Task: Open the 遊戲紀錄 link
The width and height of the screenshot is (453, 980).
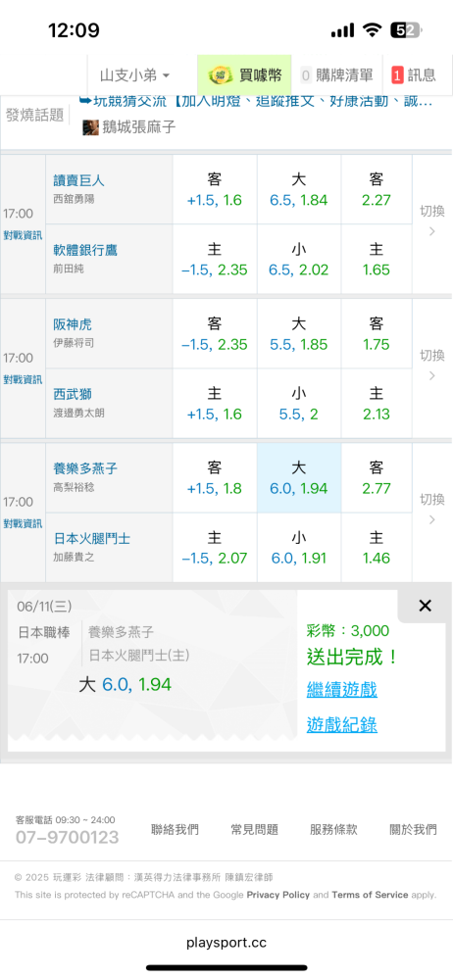Action: (x=341, y=725)
